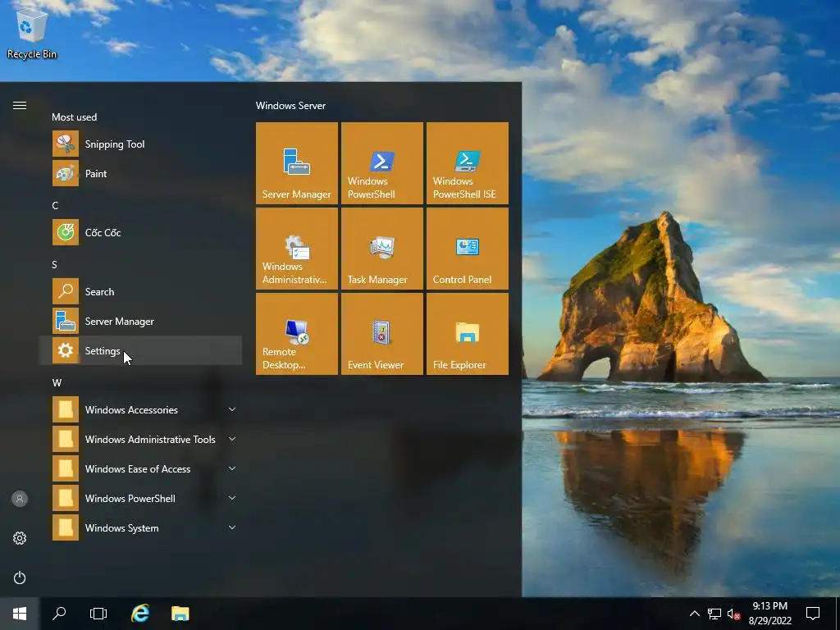Open Cốc Cốc browser app

pos(140,232)
